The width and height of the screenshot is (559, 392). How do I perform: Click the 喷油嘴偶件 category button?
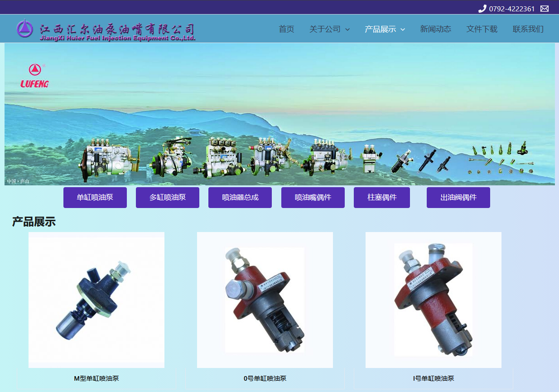tap(313, 197)
